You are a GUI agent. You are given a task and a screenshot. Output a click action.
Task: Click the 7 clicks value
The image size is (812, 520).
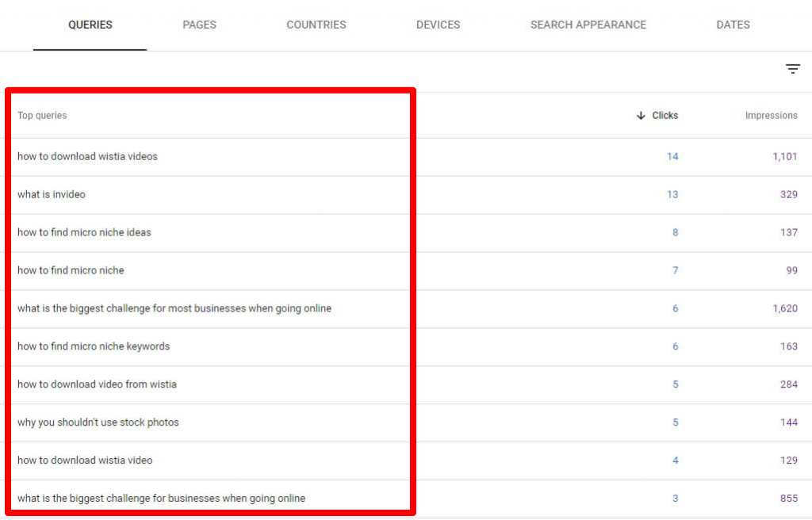(676, 270)
